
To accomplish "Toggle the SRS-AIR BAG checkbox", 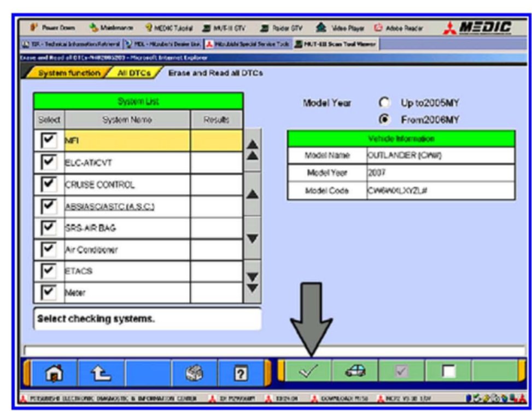I will coord(49,227).
